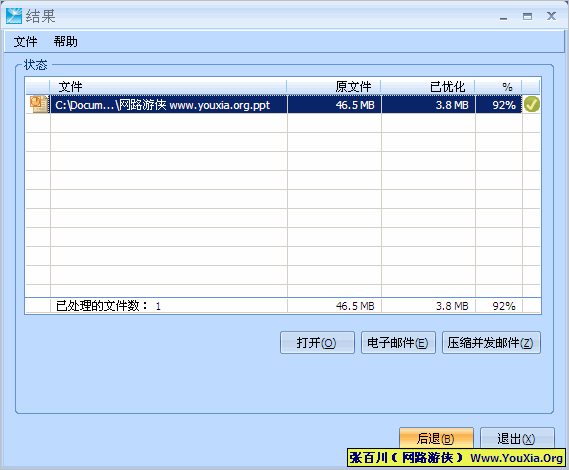
Task: Open the 帮助 menu
Action: click(x=65, y=42)
